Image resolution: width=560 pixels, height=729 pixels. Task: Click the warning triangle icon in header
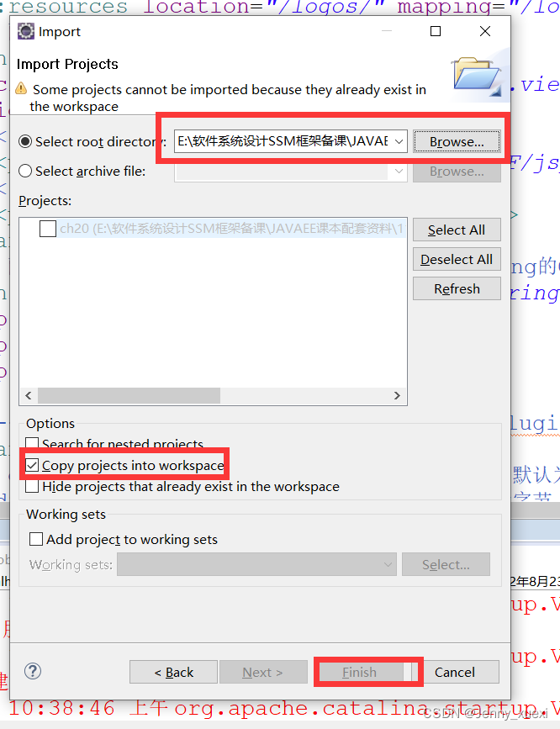(21, 88)
